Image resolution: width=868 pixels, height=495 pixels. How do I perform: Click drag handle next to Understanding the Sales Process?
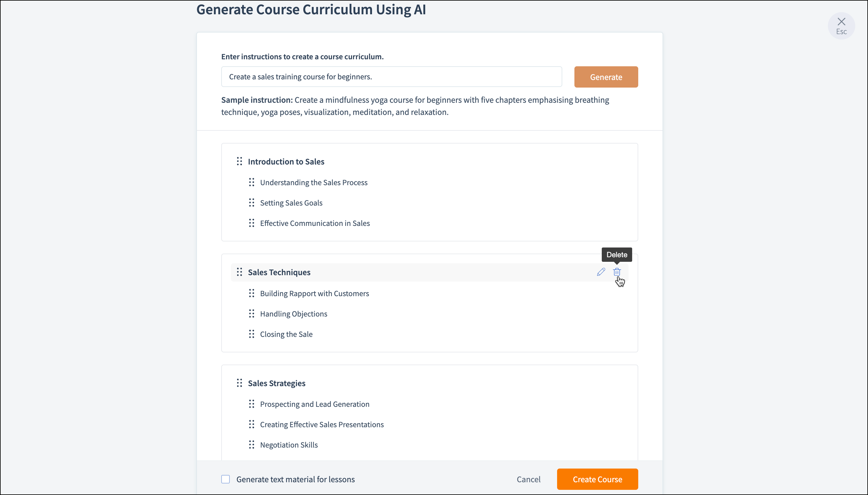click(x=251, y=182)
